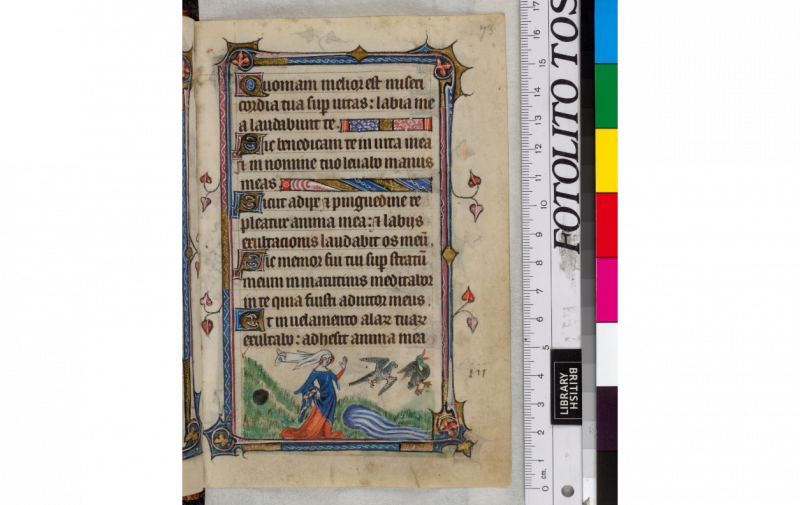
Task: Select the magenta color calibration swatch
Action: pos(606,289)
